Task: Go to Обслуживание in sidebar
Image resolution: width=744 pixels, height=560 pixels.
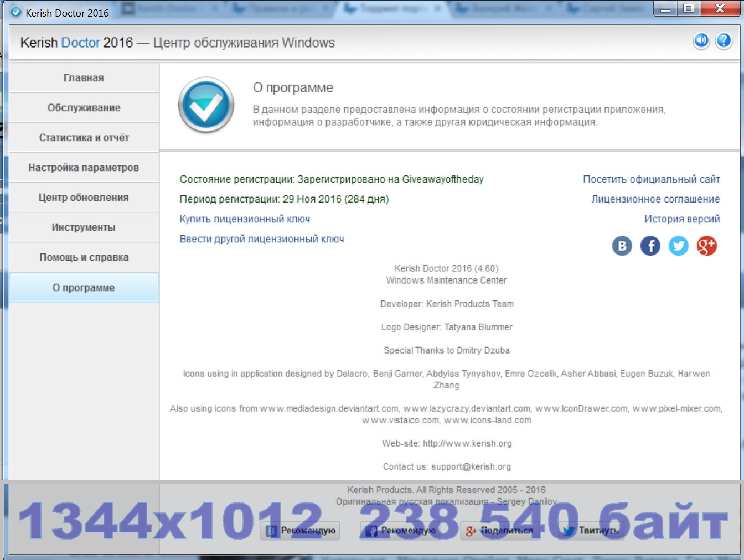Action: point(84,108)
